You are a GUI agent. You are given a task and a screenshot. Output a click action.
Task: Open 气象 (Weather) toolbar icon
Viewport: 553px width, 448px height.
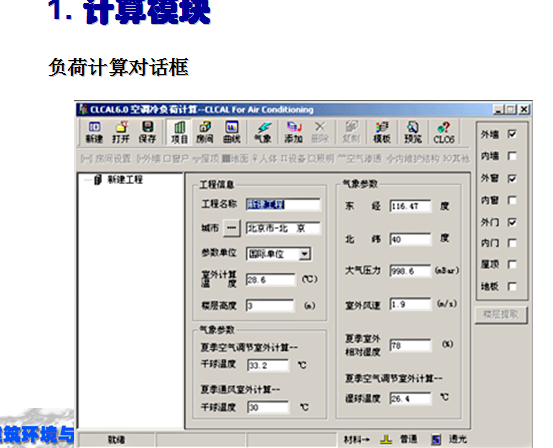click(x=263, y=132)
